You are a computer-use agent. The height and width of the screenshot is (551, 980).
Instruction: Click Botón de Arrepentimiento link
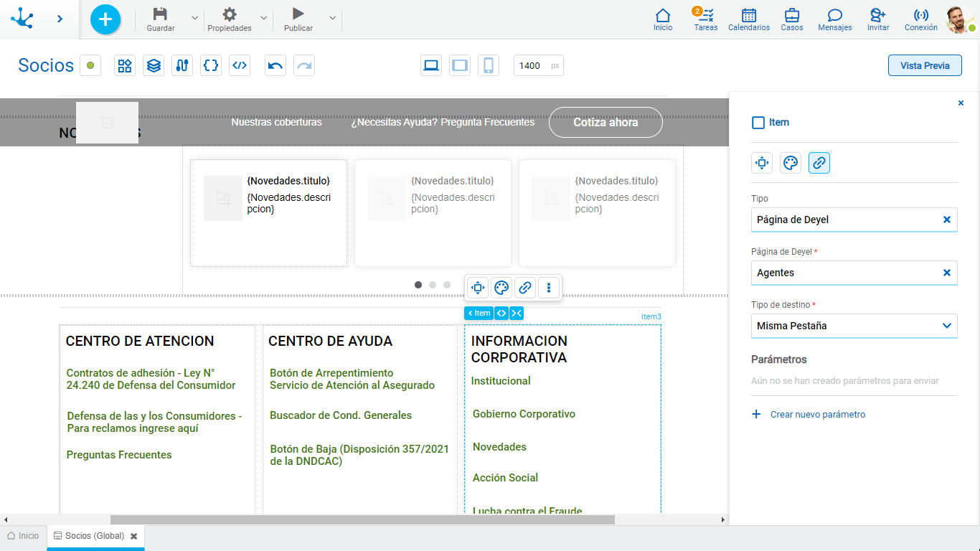pos(331,373)
